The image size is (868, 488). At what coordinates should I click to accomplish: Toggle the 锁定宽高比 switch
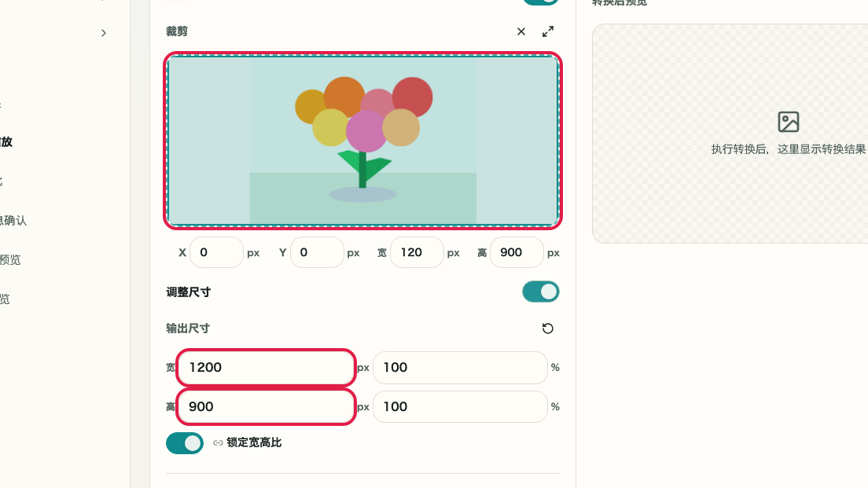pyautogui.click(x=184, y=443)
